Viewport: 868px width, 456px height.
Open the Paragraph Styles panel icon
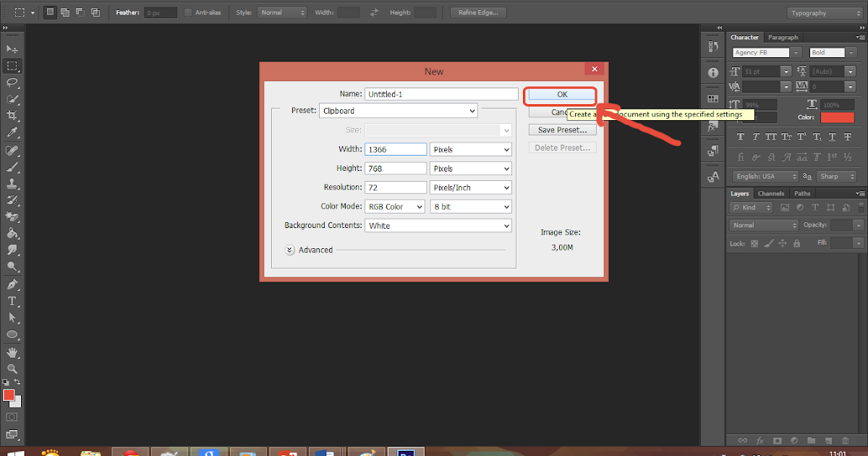(x=712, y=151)
